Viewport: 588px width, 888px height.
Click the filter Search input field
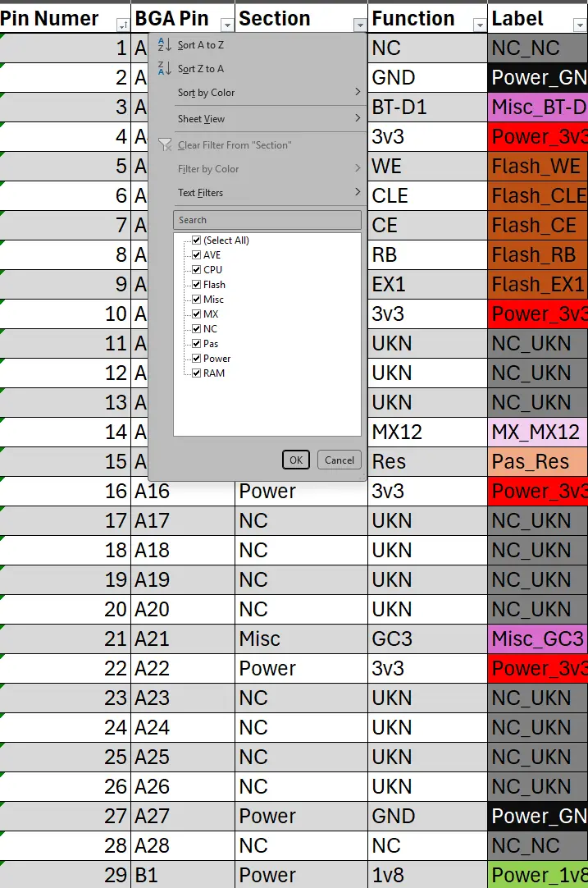267,220
